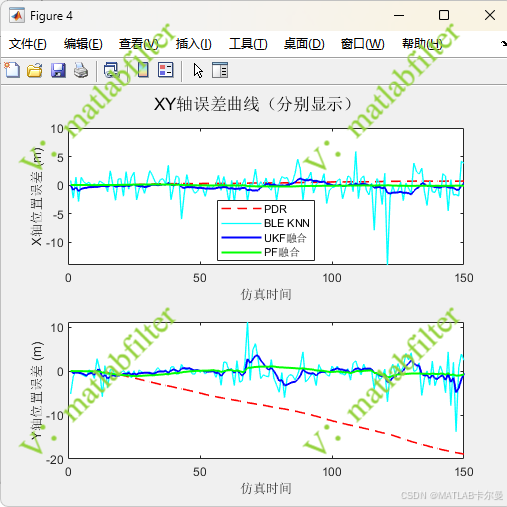Click the Link Plot toolbar icon
The width and height of the screenshot is (507, 507).
click(x=112, y=70)
